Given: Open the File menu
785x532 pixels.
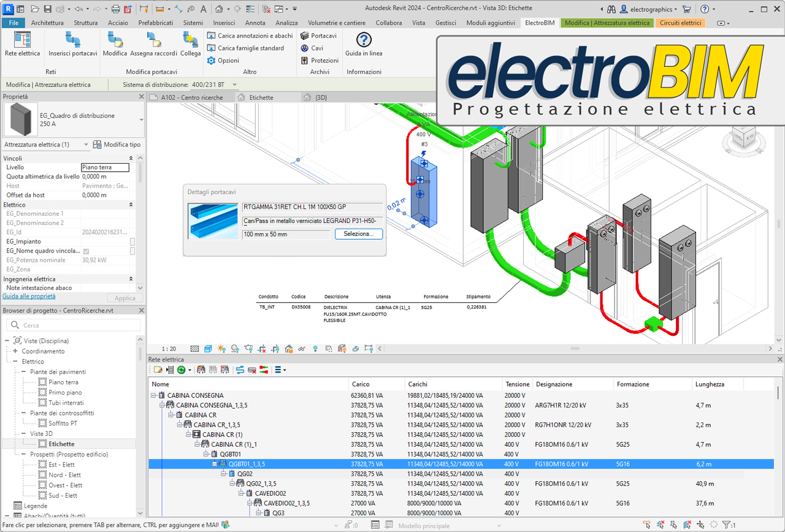Looking at the screenshot, I should 13,23.
